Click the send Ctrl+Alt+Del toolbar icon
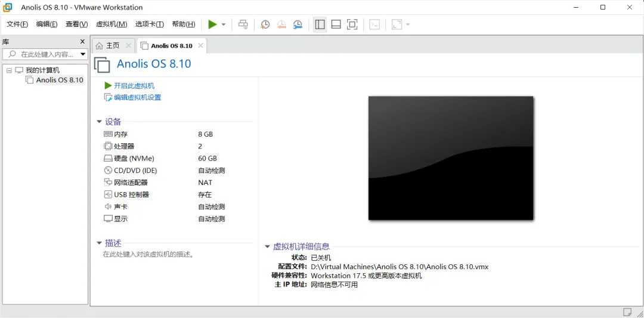Viewport: 644px width, 318px height. 243,24
